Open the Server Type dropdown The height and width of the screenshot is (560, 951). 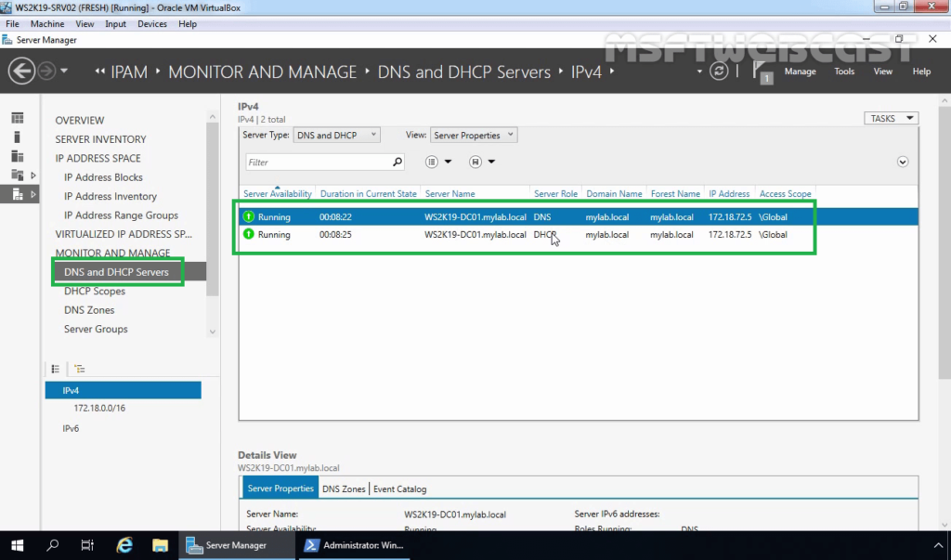(x=336, y=135)
